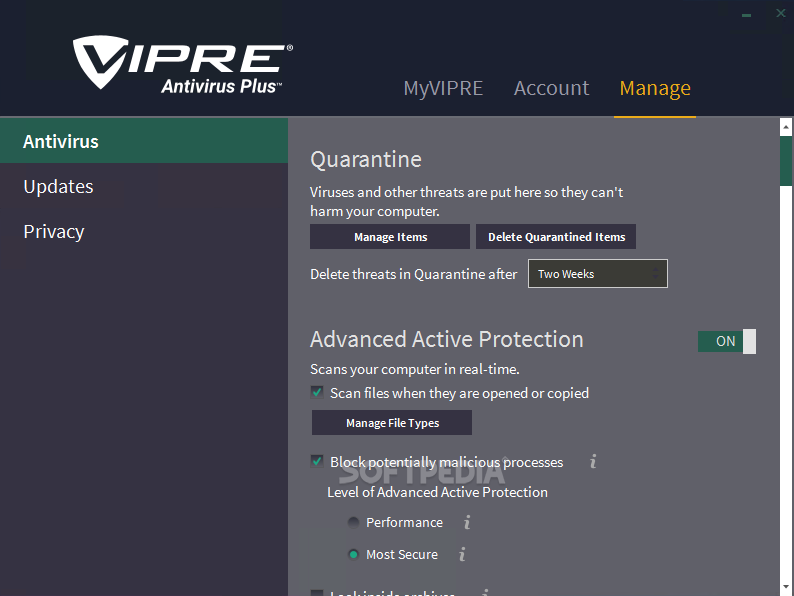Click the Manage File Types button
The width and height of the screenshot is (794, 596).
(x=392, y=422)
